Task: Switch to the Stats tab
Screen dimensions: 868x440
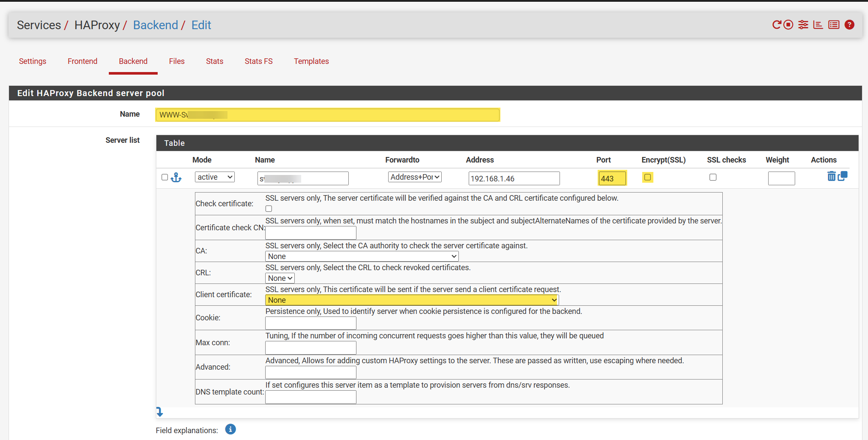Action: coord(215,61)
